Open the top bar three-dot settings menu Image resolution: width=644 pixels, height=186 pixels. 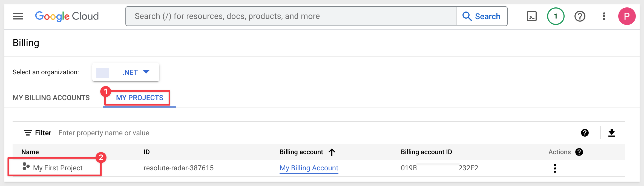click(x=604, y=16)
